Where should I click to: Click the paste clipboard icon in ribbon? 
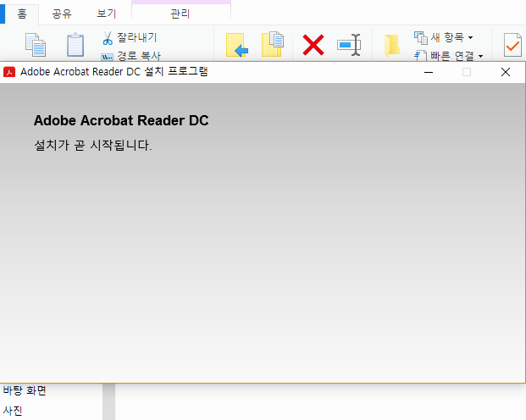[75, 45]
